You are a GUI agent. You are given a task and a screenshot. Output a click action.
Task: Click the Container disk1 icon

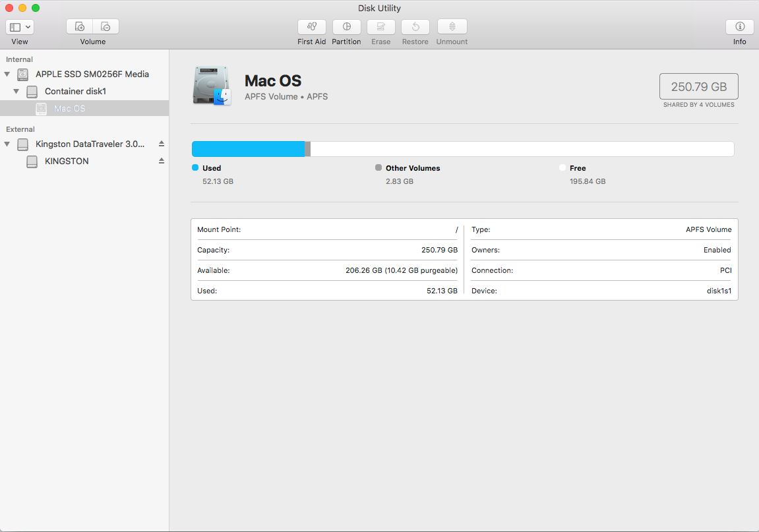tap(32, 92)
